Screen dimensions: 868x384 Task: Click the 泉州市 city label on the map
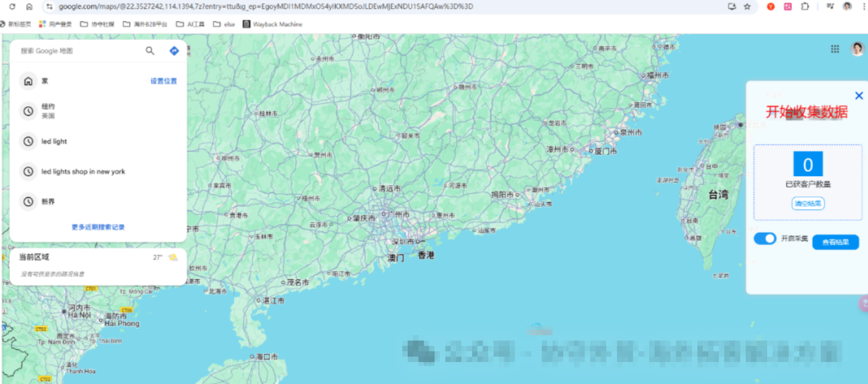coord(631,132)
